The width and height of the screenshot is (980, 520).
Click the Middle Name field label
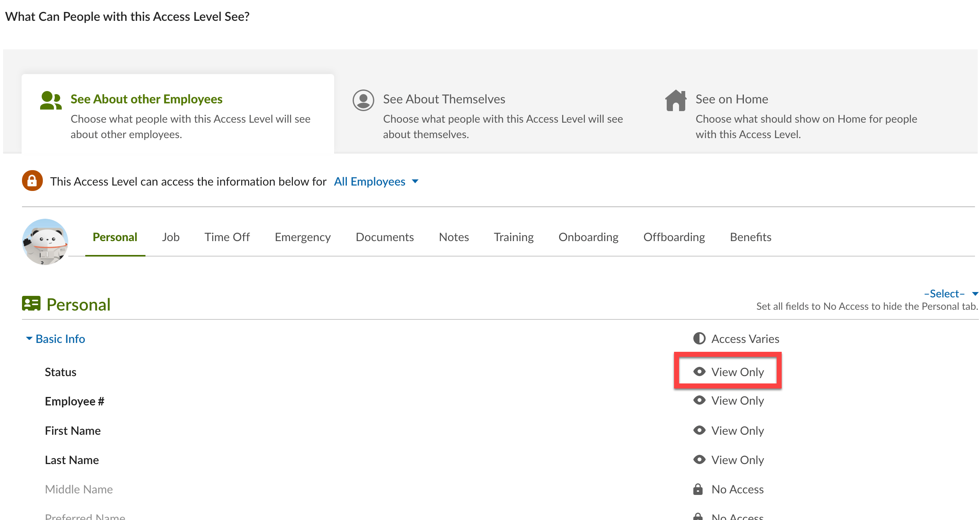[79, 489]
